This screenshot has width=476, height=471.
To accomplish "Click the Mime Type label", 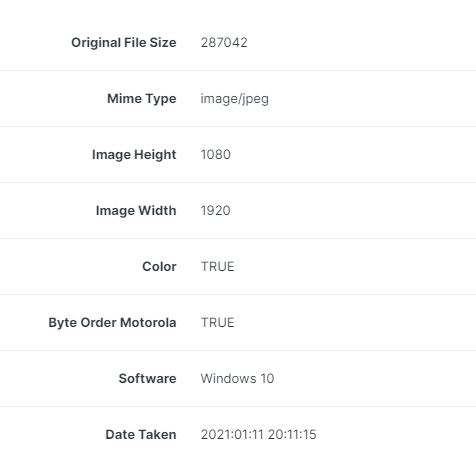I will tap(142, 99).
